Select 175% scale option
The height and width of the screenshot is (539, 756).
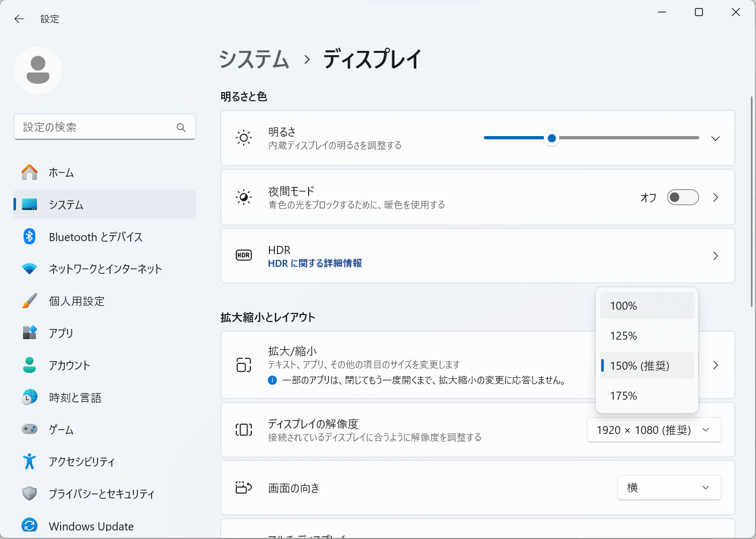pyautogui.click(x=647, y=395)
